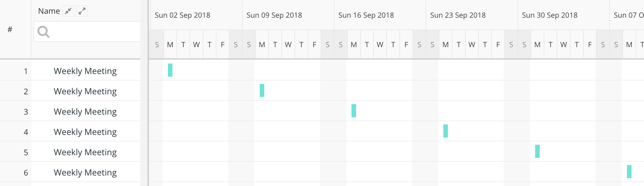Click the vertical splitter between grid and timeline
Screen dimensions: 644x186
coord(148,93)
